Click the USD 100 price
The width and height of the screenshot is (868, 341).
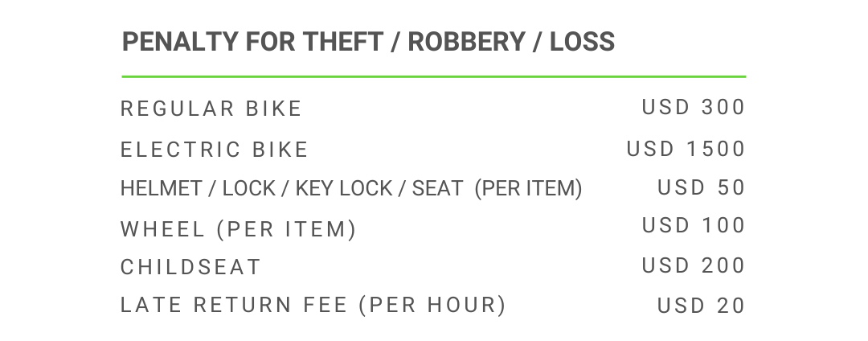(x=694, y=225)
